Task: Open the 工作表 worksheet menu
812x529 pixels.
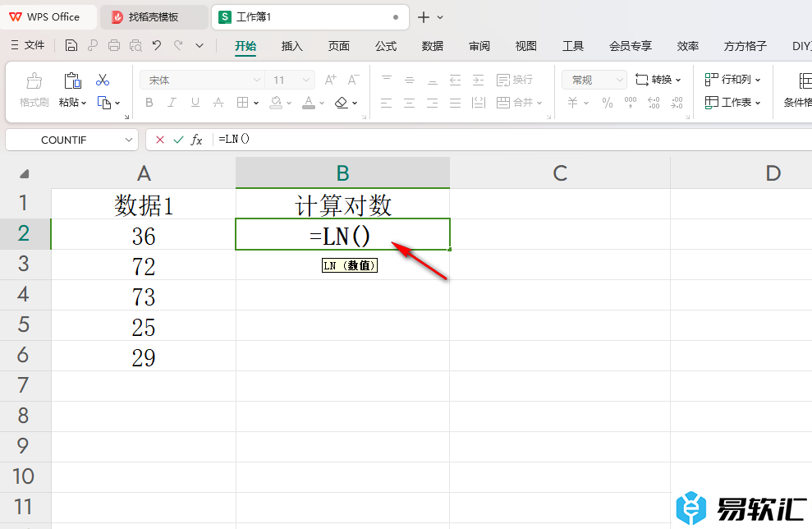Action: pos(732,103)
